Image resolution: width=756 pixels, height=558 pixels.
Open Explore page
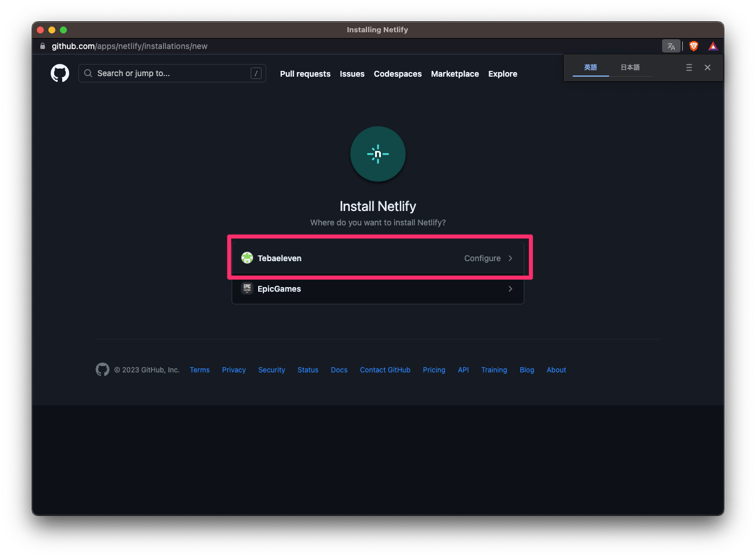(502, 74)
